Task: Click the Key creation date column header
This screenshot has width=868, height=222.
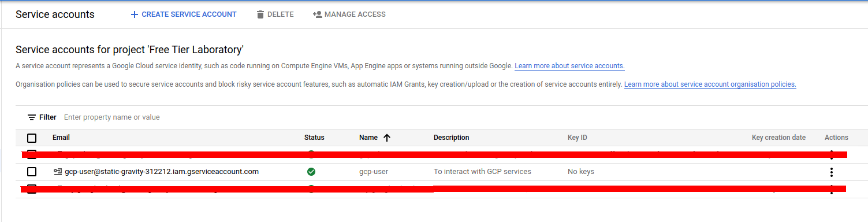Action: pyautogui.click(x=778, y=138)
